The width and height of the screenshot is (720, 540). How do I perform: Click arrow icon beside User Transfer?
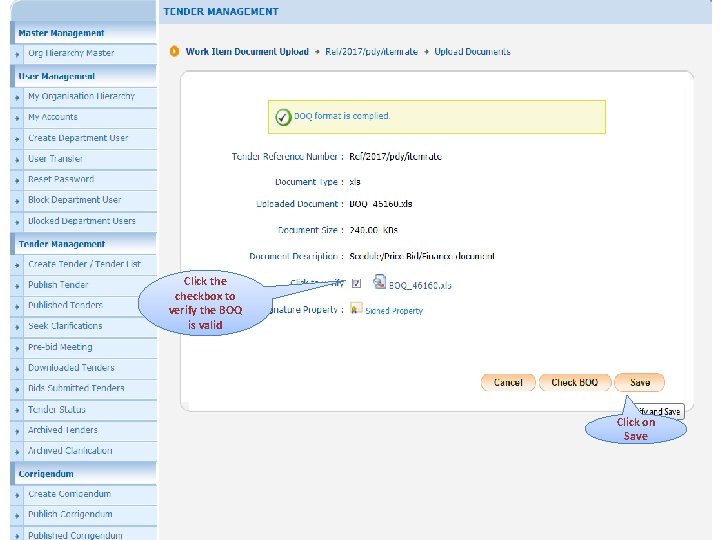pos(17,160)
